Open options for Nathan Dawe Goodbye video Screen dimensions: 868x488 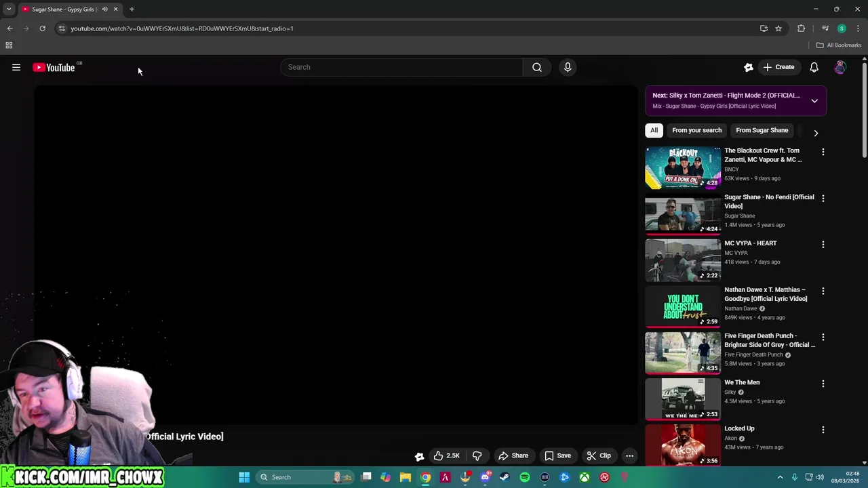tap(823, 291)
